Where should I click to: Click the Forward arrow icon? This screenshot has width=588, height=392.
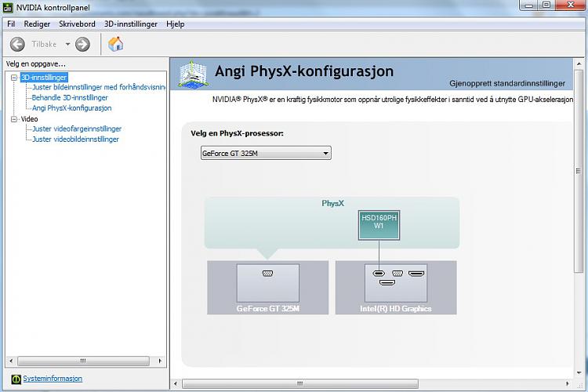point(82,44)
